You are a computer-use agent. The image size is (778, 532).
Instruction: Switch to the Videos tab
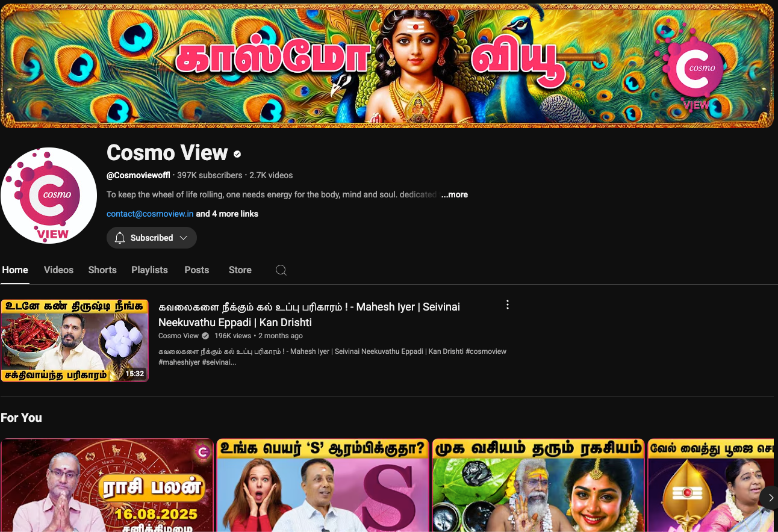click(58, 270)
